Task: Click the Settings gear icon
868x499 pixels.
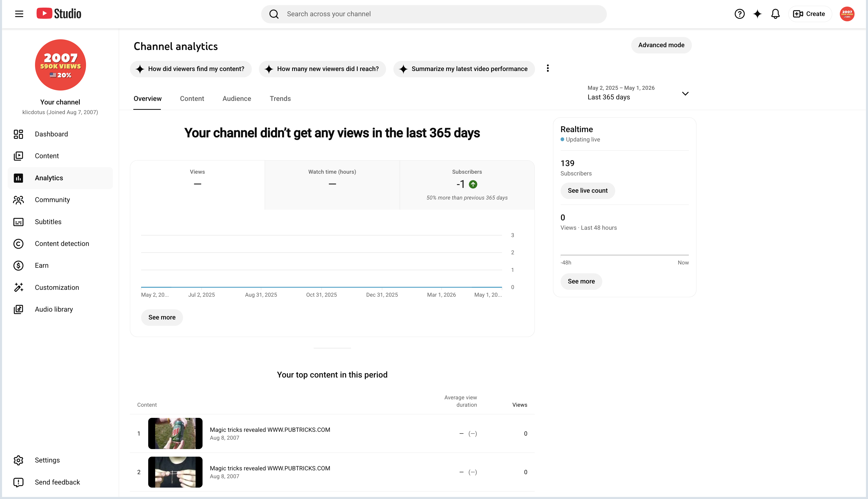Action: tap(19, 460)
